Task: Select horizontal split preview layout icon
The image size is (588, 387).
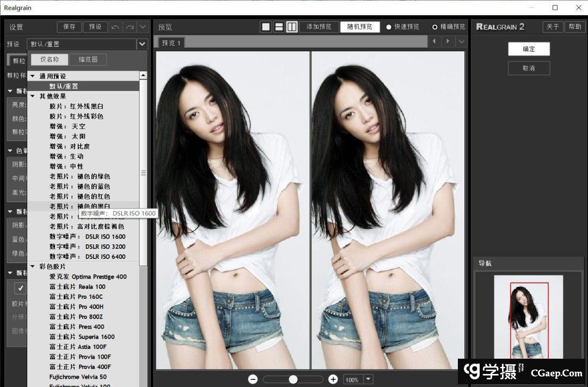Action: (279, 27)
